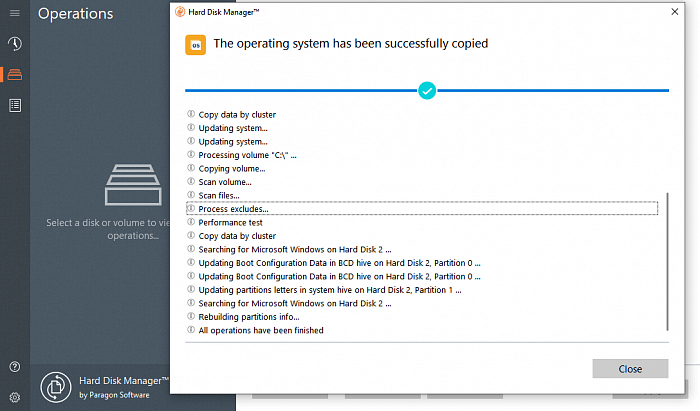Select 'Processing volume "C:\"' log entry

coord(247,155)
